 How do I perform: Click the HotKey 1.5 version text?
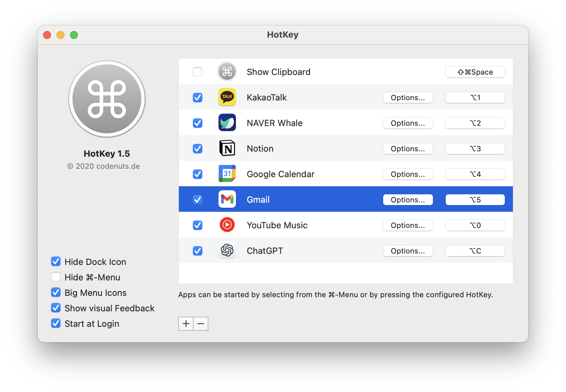click(107, 154)
